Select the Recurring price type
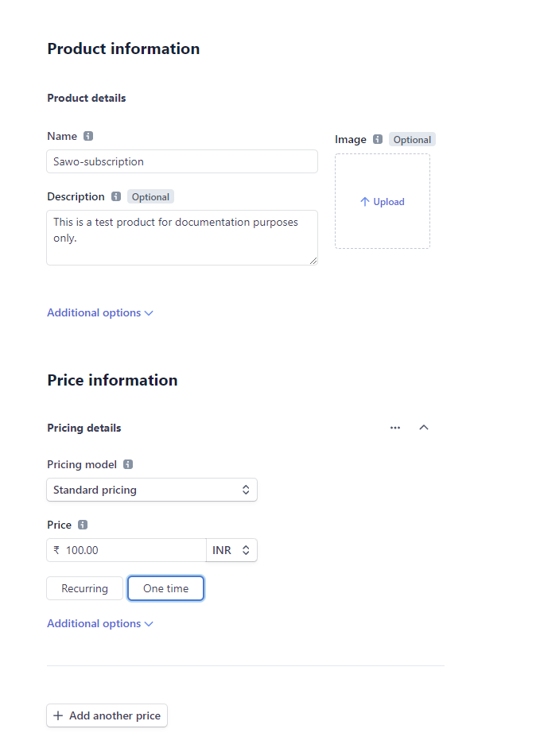Screen dimensions: 540x756 [x=84, y=588]
